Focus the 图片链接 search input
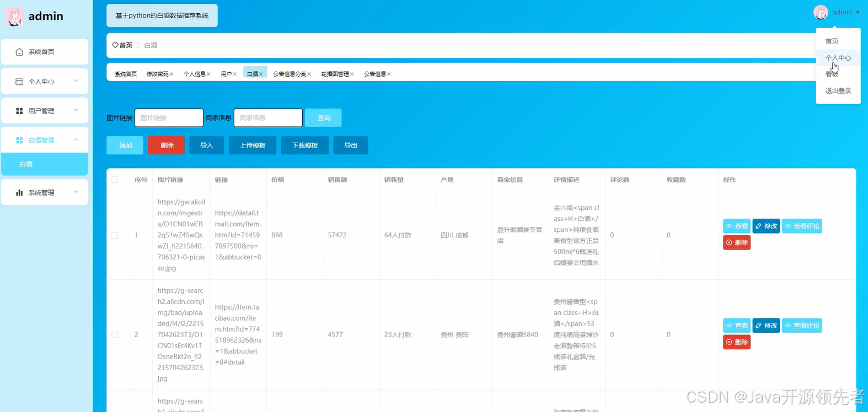 tap(169, 118)
